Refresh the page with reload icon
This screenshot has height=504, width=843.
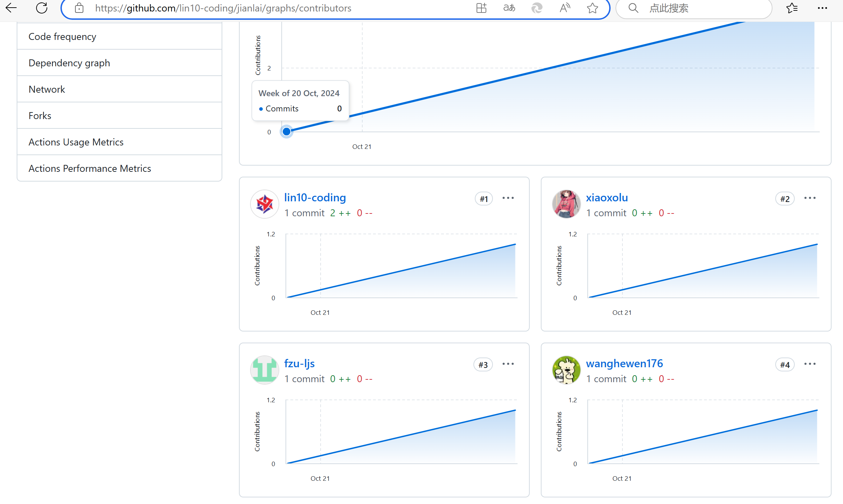(x=42, y=8)
